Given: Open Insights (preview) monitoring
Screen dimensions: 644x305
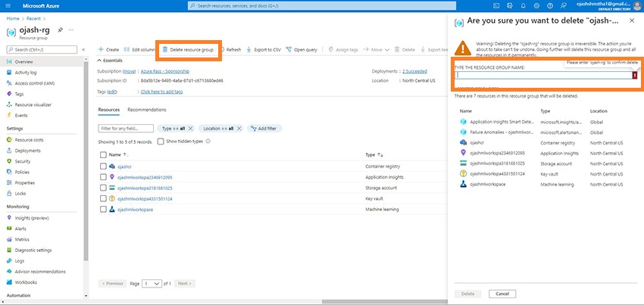Looking at the screenshot, I should pyautogui.click(x=32, y=218).
